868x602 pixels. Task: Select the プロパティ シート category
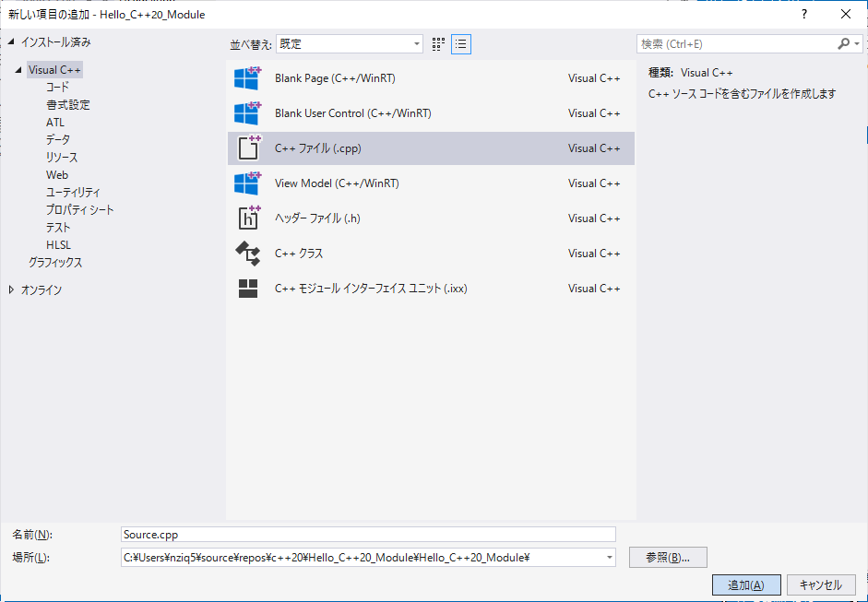click(x=79, y=209)
